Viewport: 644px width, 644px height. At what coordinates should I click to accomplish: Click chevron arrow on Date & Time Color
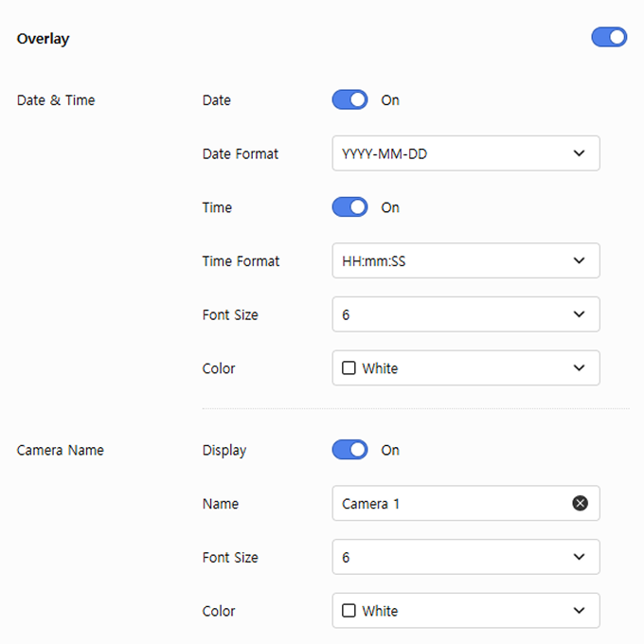coord(580,368)
